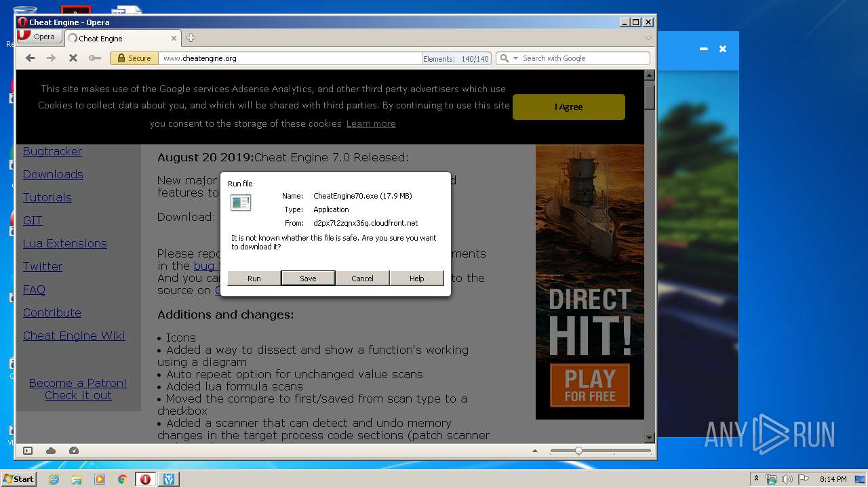Viewport: 868px width, 488px height.
Task: Open the volume speaker tray icon
Action: [787, 479]
